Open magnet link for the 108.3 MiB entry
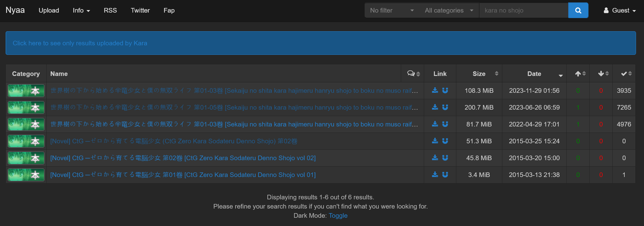 click(x=445, y=90)
